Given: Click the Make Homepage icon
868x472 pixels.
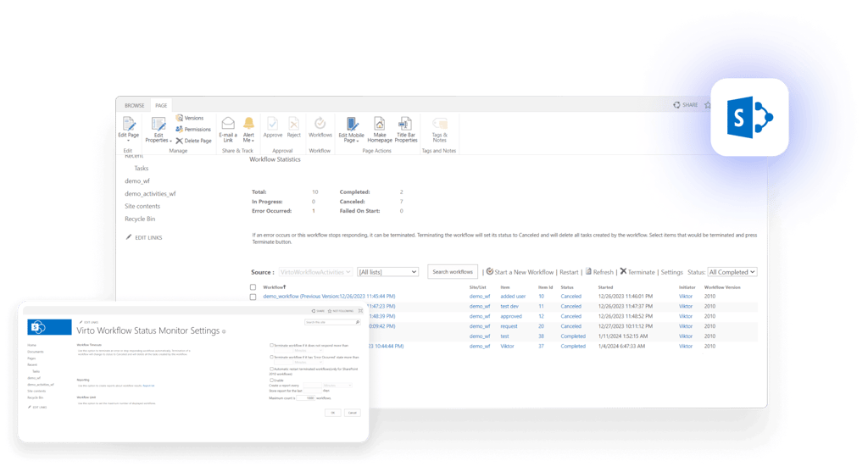Looking at the screenshot, I should tap(379, 124).
